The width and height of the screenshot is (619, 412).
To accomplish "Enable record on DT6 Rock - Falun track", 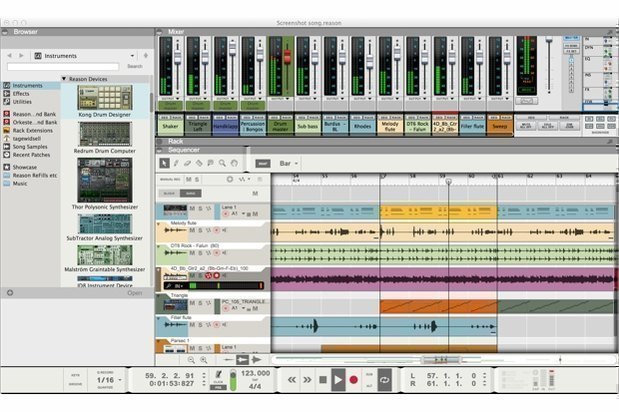I will click(216, 253).
